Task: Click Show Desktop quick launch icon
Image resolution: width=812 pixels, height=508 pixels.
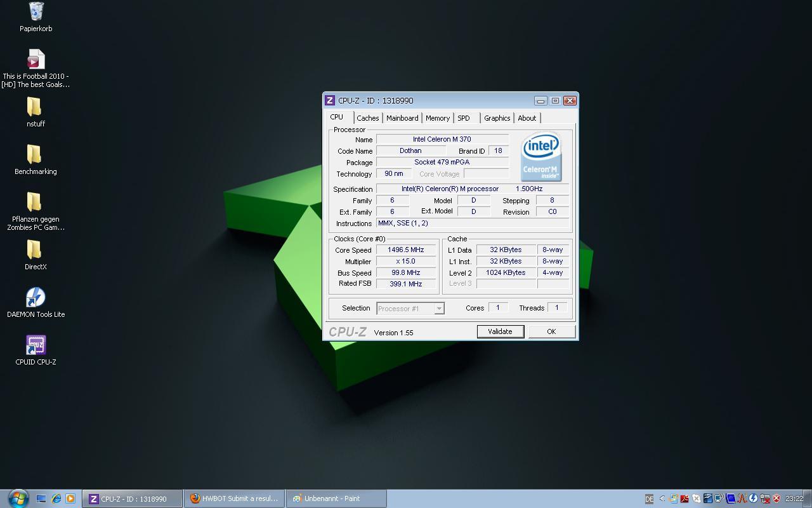Action: tap(41, 498)
